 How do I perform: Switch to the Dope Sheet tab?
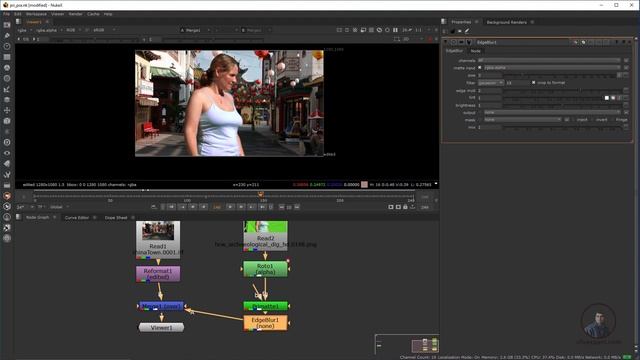tap(116, 218)
